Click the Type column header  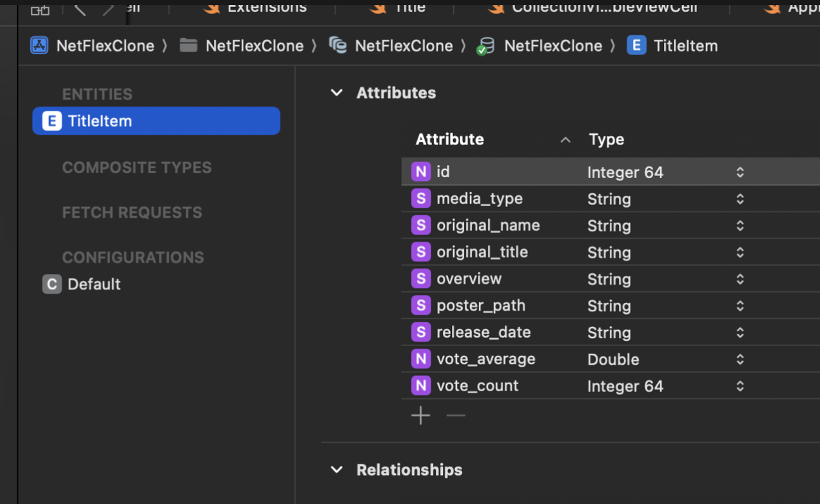pos(607,140)
